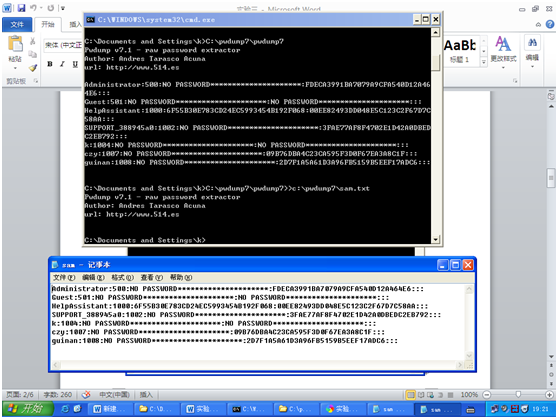Click the cmd window scrollbar down arrow
Viewport: 558px width, 419px height.
[x=436, y=240]
